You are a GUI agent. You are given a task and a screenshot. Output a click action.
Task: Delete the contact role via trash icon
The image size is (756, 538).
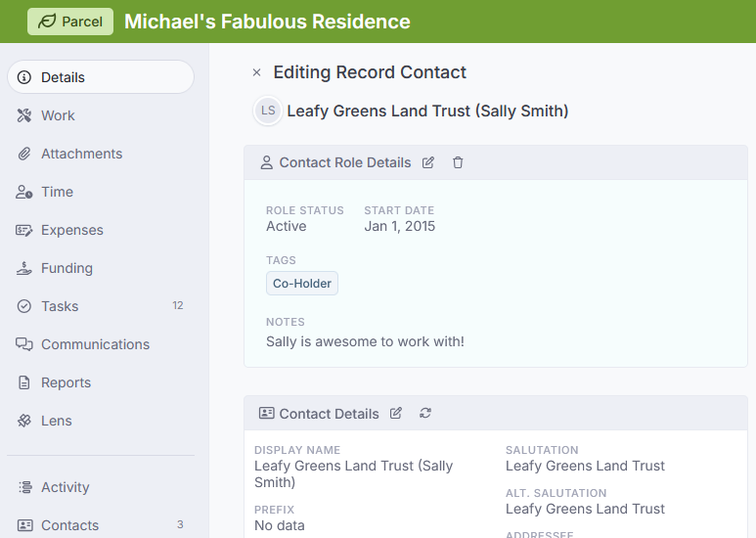(458, 162)
